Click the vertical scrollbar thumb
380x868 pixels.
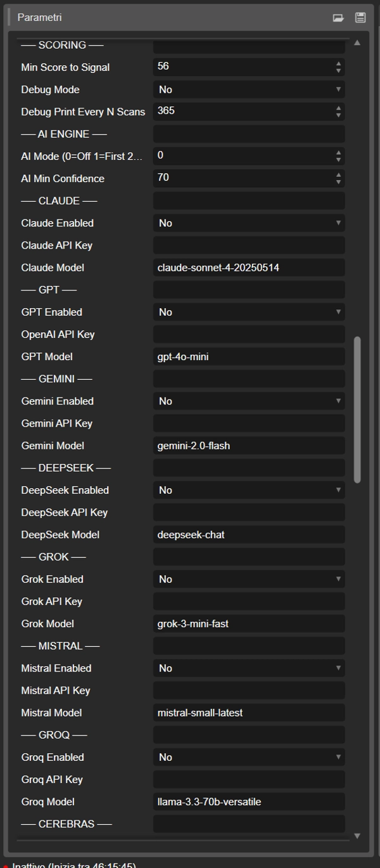pos(357,410)
